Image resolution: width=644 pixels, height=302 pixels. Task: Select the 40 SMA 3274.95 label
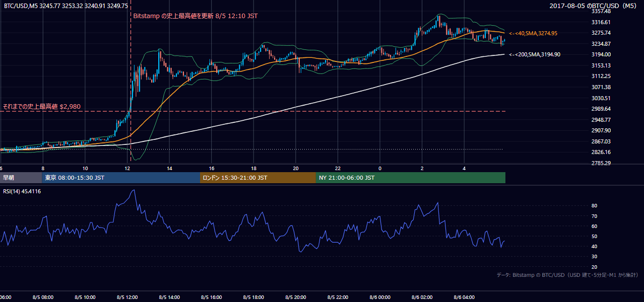[x=533, y=33]
